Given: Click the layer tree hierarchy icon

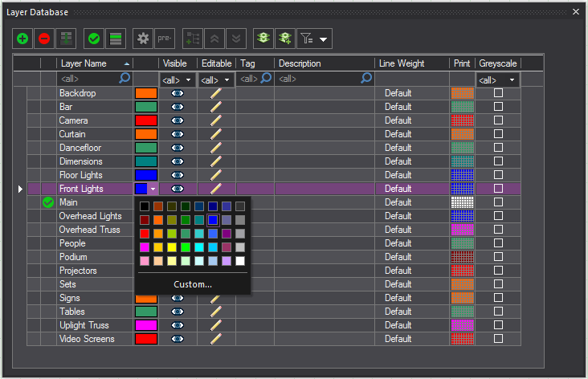Looking at the screenshot, I should click(x=193, y=39).
